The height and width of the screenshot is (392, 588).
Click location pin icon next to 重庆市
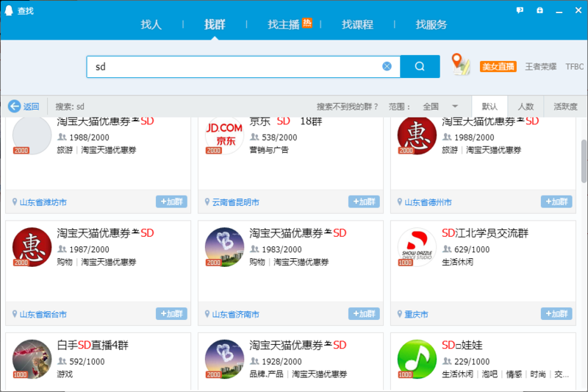click(x=400, y=314)
